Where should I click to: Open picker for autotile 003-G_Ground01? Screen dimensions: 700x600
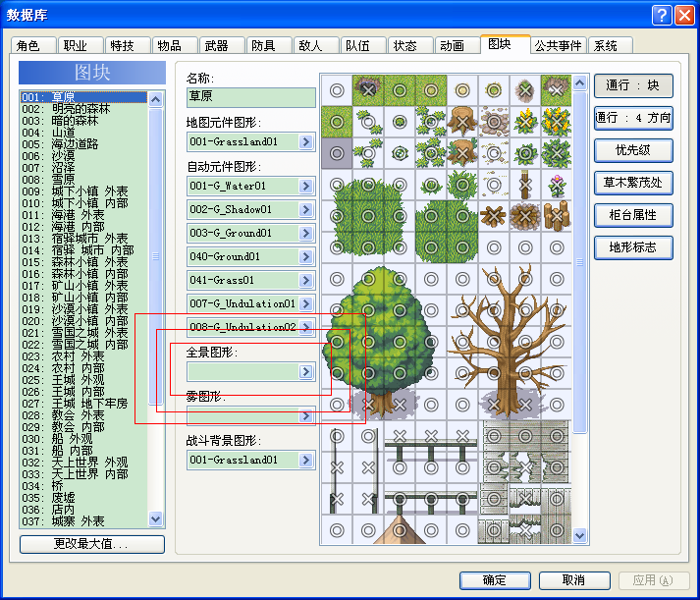coord(306,233)
